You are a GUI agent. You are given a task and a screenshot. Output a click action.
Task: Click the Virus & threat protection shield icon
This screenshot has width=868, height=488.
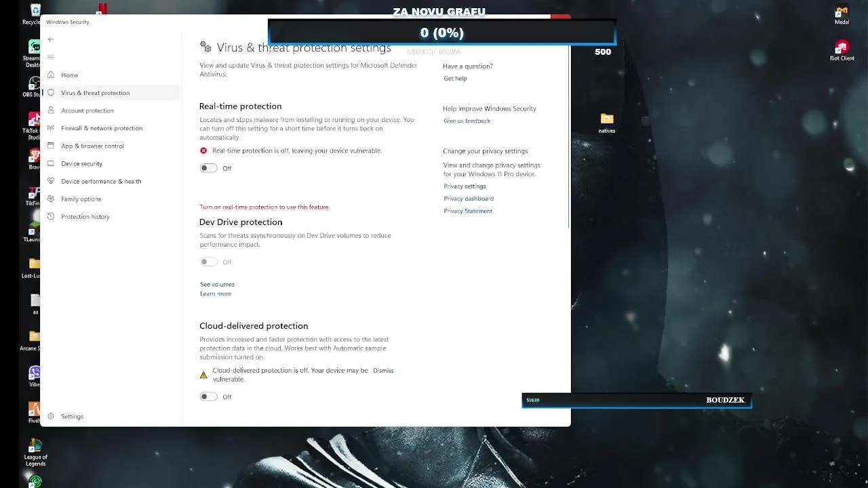pos(51,93)
